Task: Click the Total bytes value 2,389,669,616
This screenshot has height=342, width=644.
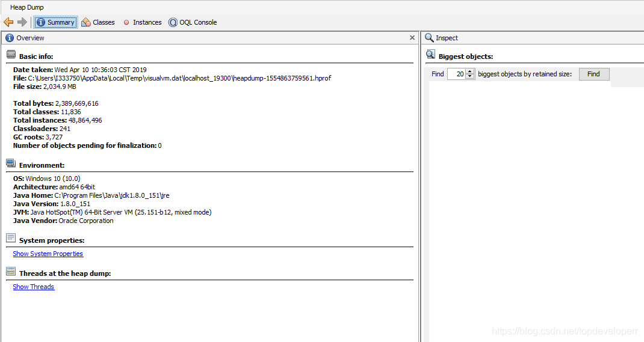Action: click(x=77, y=104)
